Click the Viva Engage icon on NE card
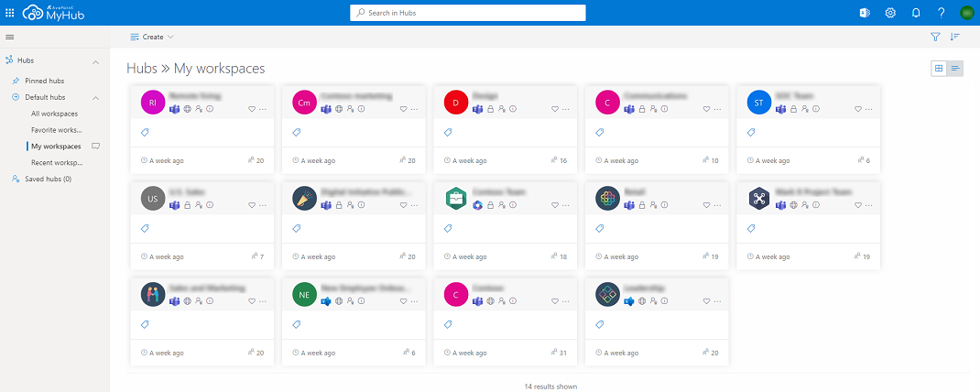 326,300
